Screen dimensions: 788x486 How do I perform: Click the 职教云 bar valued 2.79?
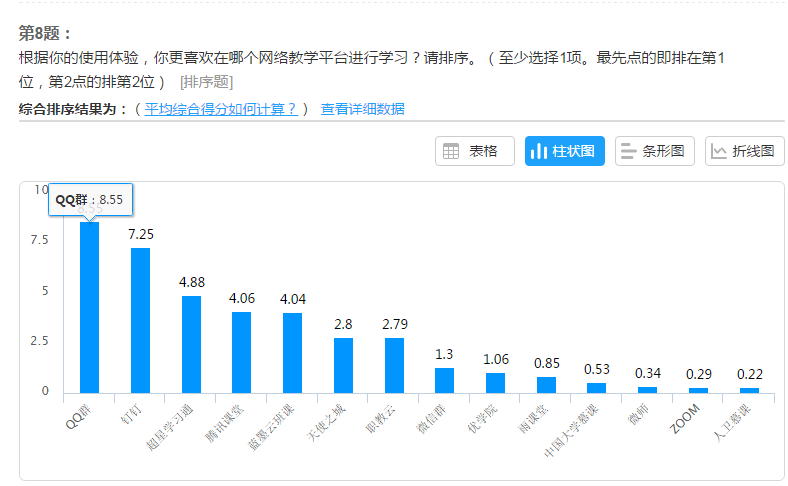(x=394, y=365)
